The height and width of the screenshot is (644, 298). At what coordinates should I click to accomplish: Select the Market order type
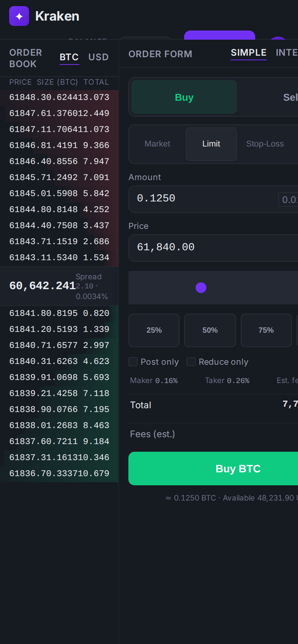click(157, 144)
